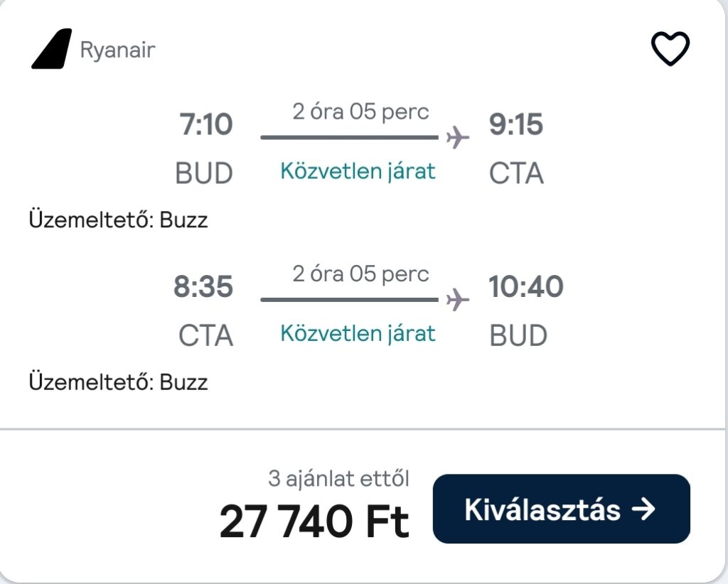Click the Ryanair airline name
This screenshot has width=728, height=584.
click(x=117, y=50)
